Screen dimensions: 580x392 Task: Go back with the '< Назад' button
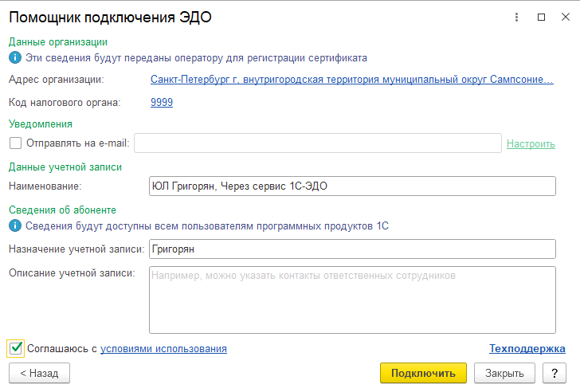click(x=39, y=373)
